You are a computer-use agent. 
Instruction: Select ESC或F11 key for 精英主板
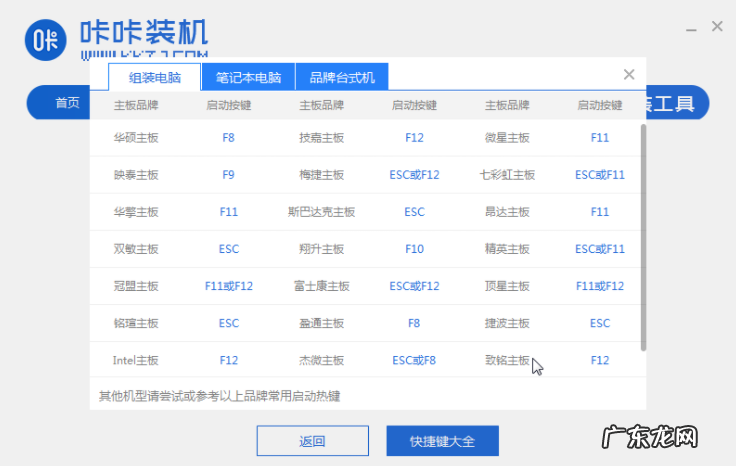coord(600,249)
